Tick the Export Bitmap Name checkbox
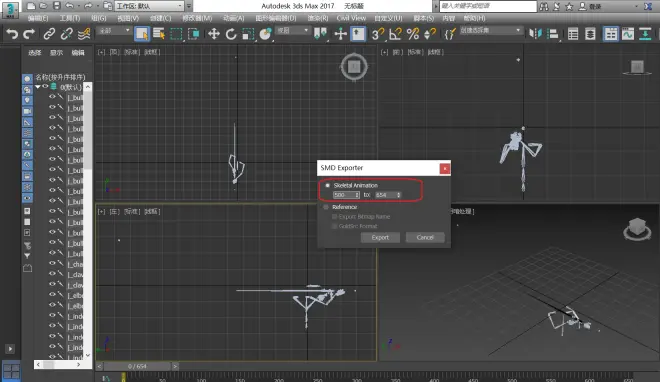This screenshot has width=660, height=382. tap(335, 217)
